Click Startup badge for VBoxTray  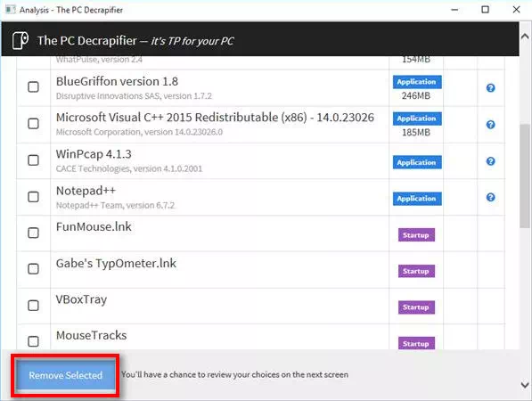(416, 307)
